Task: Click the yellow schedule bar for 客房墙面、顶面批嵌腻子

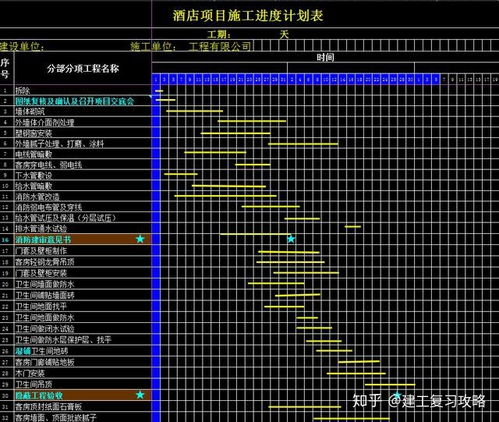Action: coord(352,418)
